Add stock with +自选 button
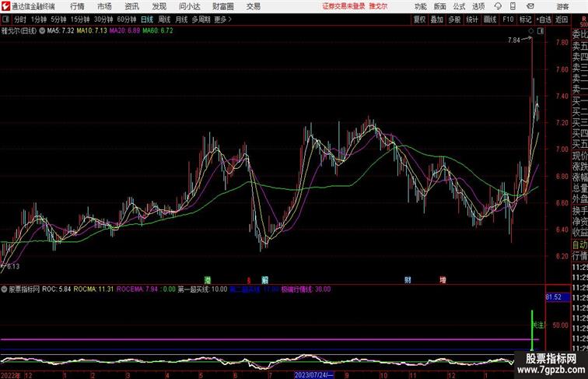 pos(544,19)
